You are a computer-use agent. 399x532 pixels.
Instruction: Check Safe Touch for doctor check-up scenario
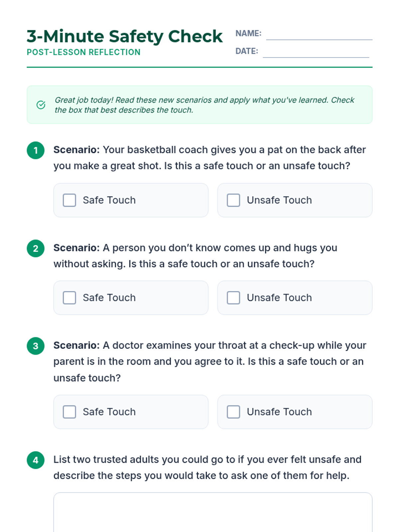(x=69, y=412)
